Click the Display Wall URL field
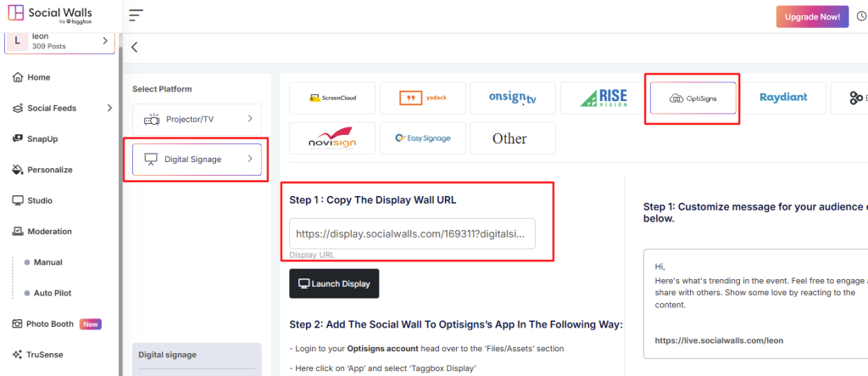868x376 pixels. tap(413, 233)
